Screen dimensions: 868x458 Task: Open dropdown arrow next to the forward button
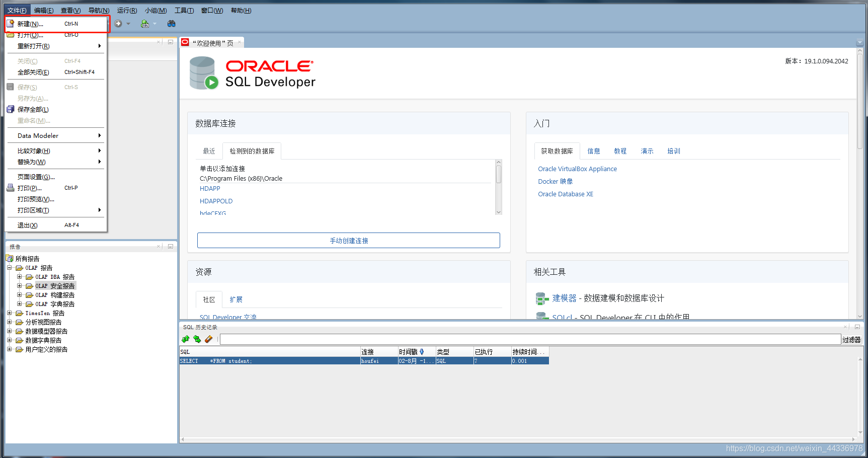click(128, 24)
